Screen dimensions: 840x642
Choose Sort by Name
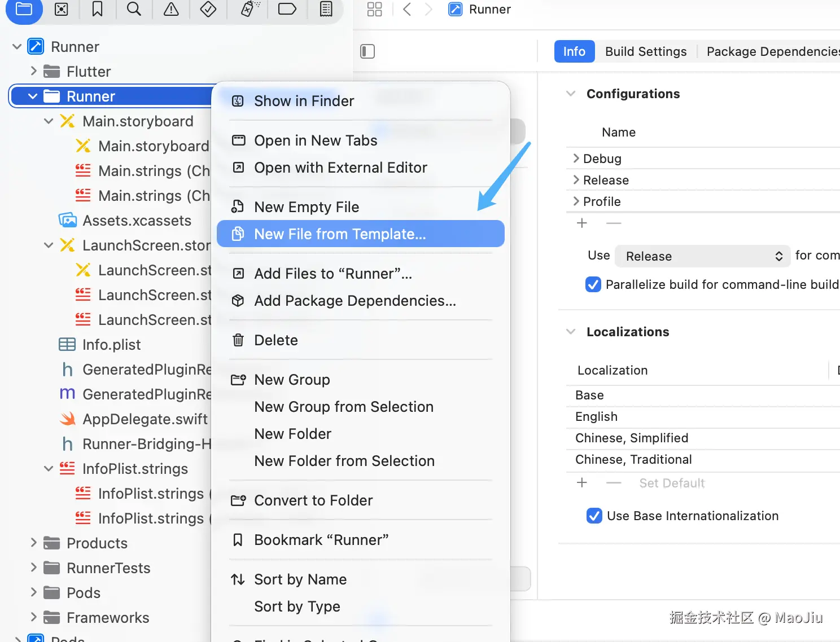click(360, 579)
